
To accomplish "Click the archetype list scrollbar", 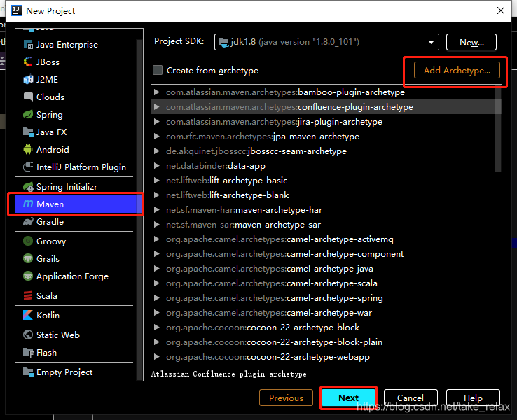I will [498, 129].
